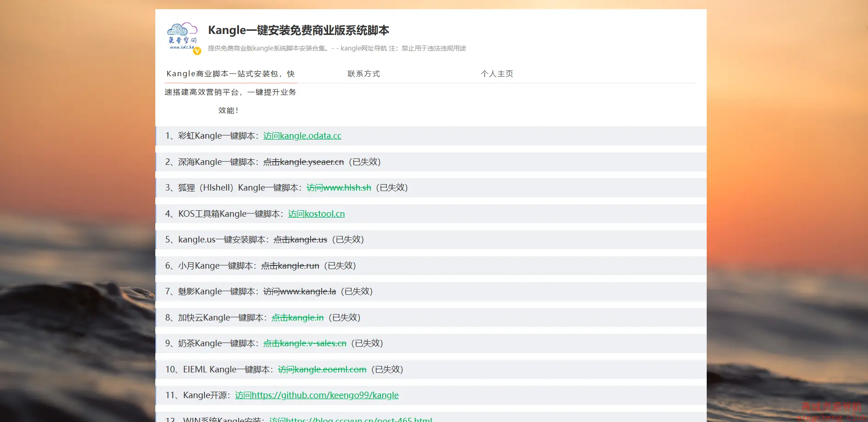
Task: Click the cloud site logo
Action: [x=182, y=36]
